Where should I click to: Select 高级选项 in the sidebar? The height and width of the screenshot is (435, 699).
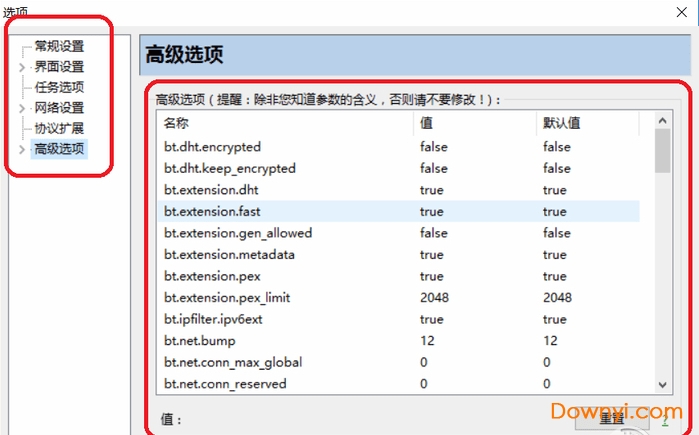[x=59, y=149]
